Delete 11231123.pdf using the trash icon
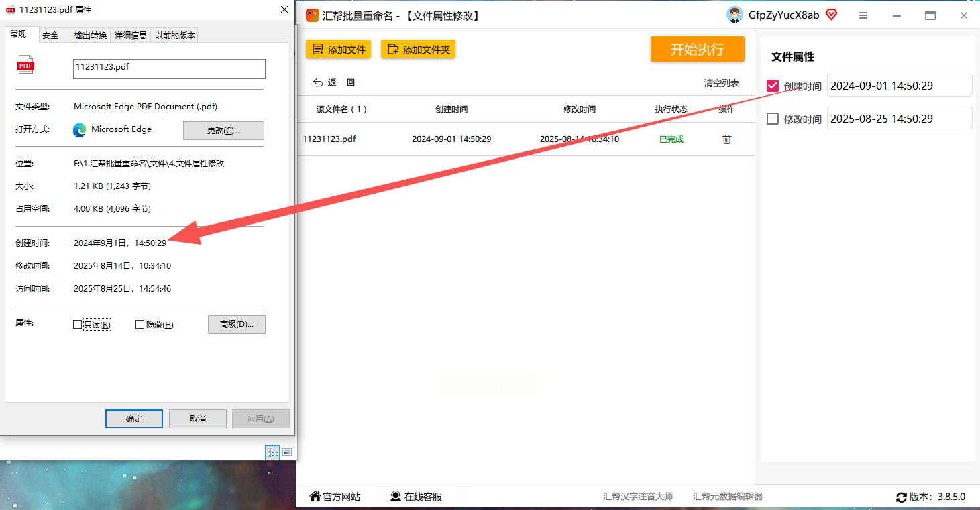Image resolution: width=980 pixels, height=510 pixels. click(x=726, y=139)
